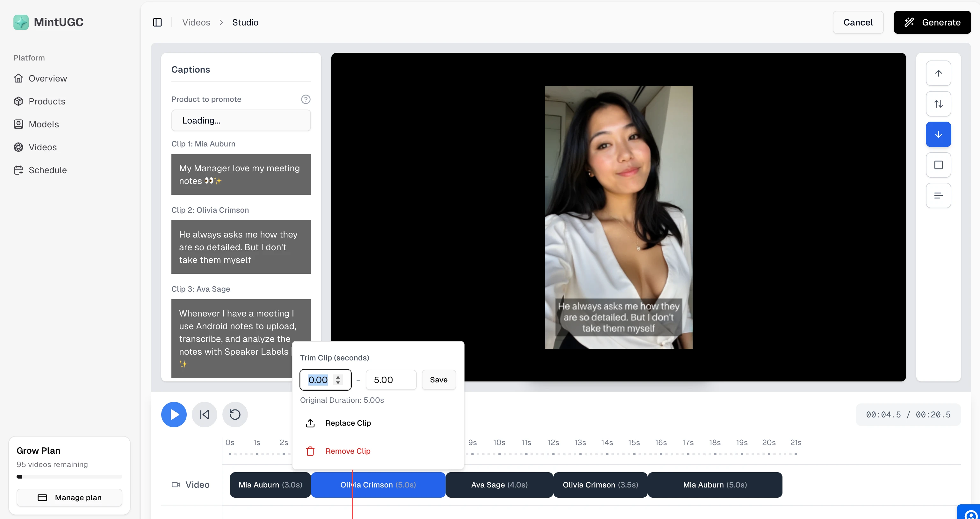Screen dimensions: 980x519
Task: Click the Grow Plan heading
Action: point(39,451)
